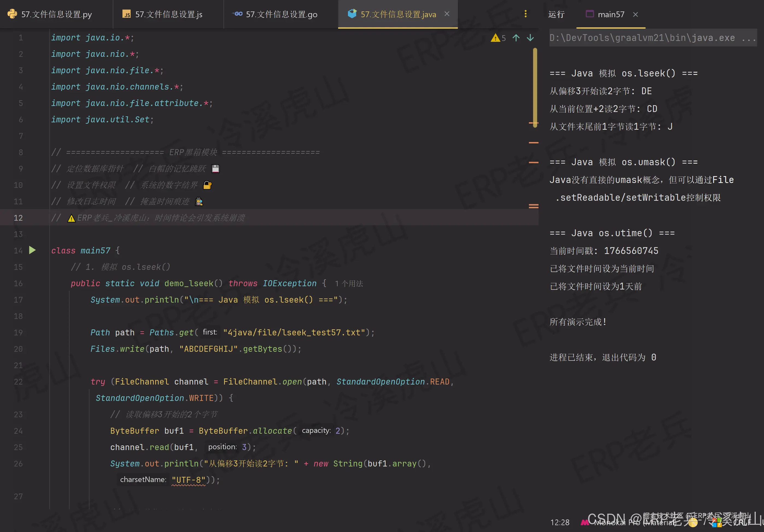Image resolution: width=764 pixels, height=532 pixels.
Task: Click the yellow circle status bar icon
Action: [x=693, y=522]
